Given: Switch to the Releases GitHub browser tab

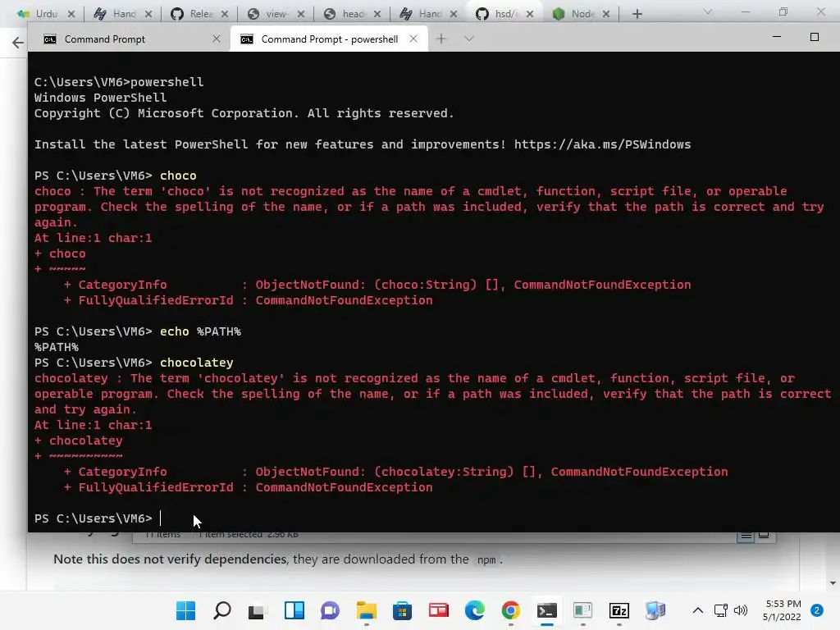Looking at the screenshot, I should coord(199,14).
